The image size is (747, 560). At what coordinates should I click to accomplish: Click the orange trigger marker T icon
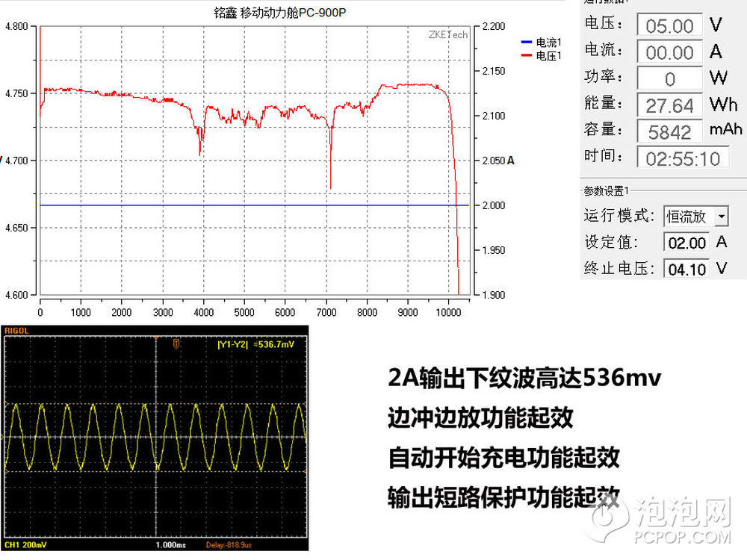click(176, 343)
